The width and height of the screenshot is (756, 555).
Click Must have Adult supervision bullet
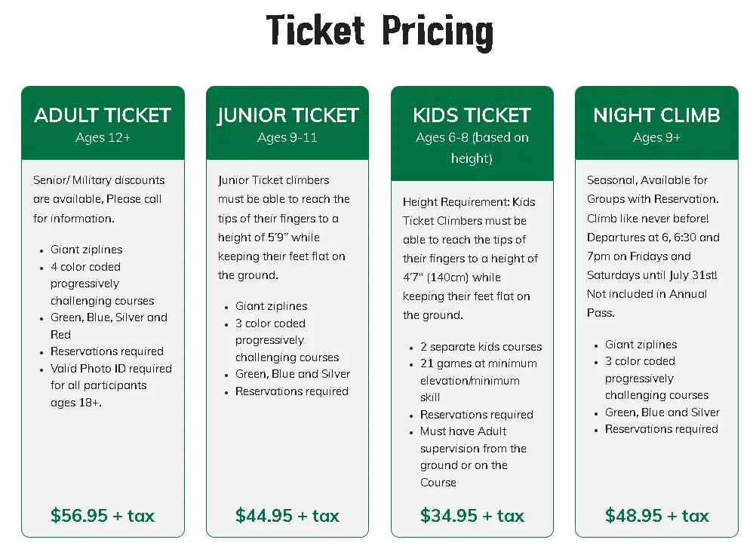473,457
